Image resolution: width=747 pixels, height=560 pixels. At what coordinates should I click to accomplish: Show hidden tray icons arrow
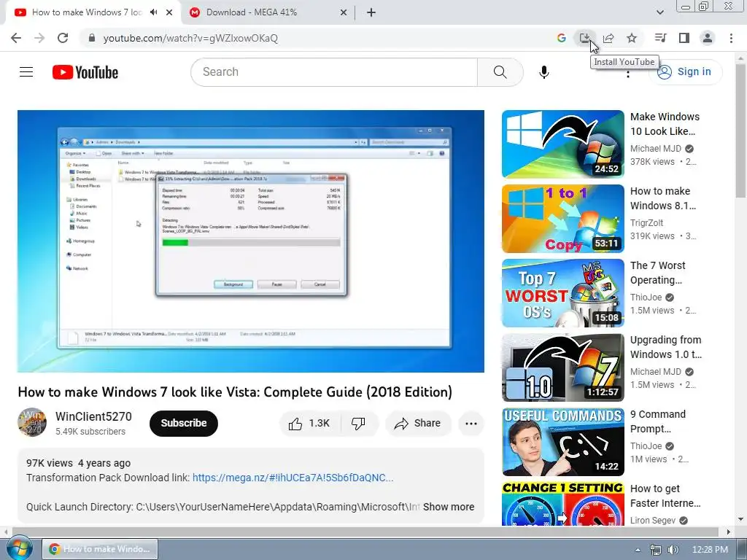(x=638, y=550)
